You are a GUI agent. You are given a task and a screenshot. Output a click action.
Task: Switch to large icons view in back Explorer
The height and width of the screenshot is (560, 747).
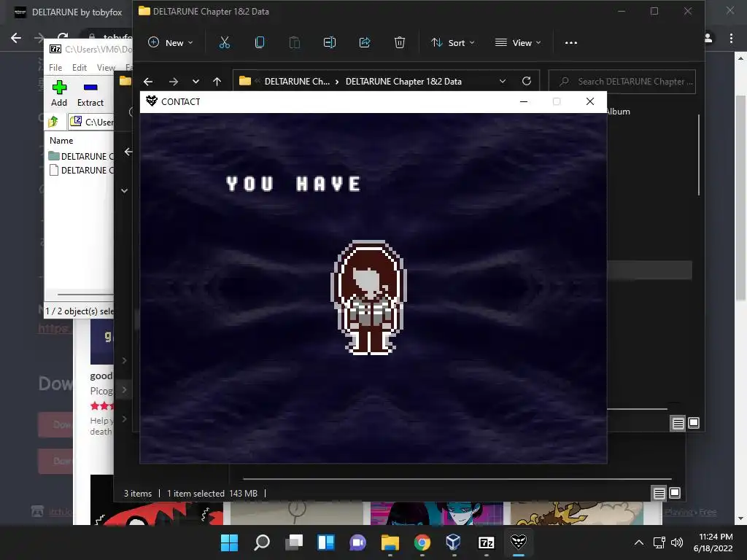[675, 494]
